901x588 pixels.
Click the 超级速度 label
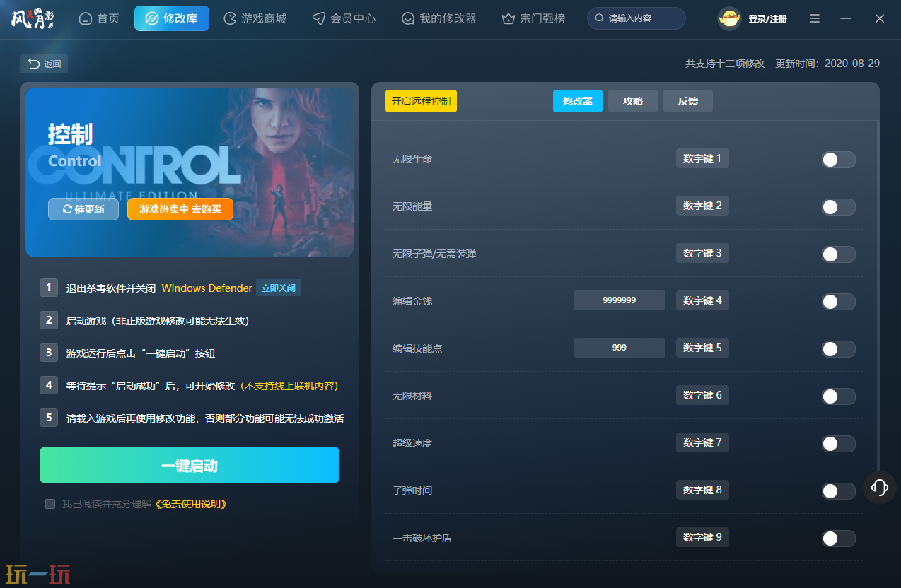[412, 444]
